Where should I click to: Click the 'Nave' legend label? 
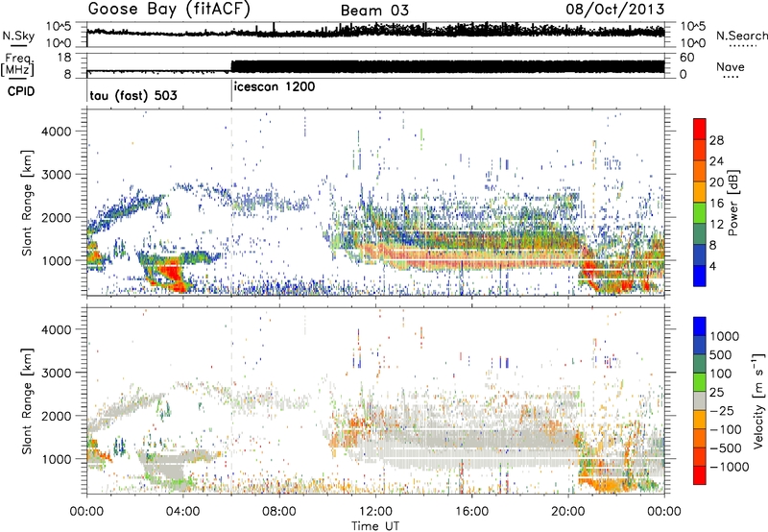tap(730, 67)
